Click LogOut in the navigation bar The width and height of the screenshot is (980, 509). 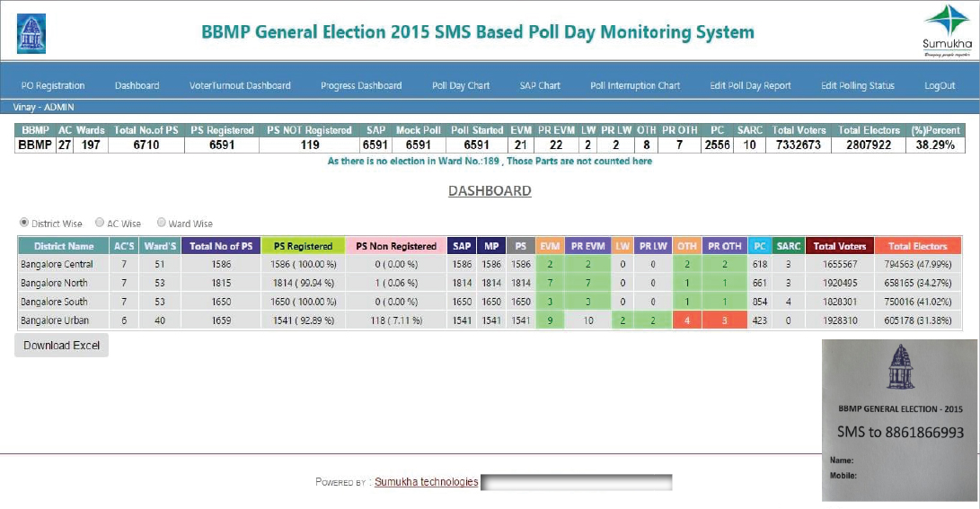[940, 86]
